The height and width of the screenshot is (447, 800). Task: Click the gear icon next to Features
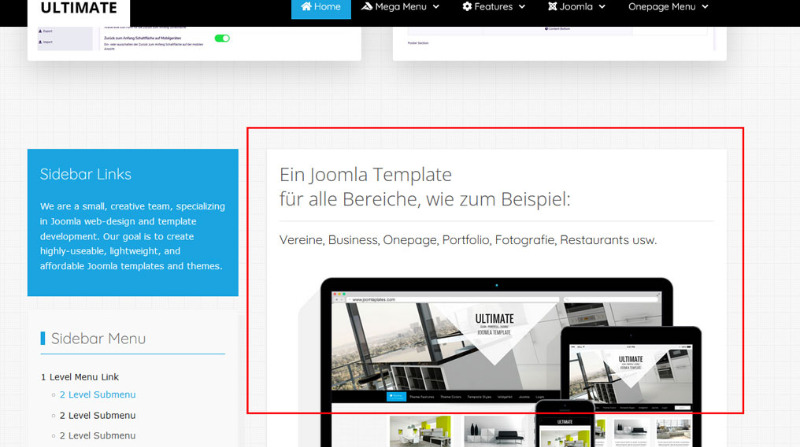tap(467, 6)
